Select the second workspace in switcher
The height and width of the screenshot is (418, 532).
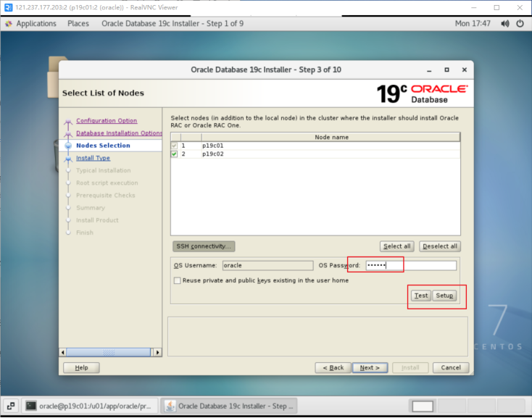pos(452,406)
